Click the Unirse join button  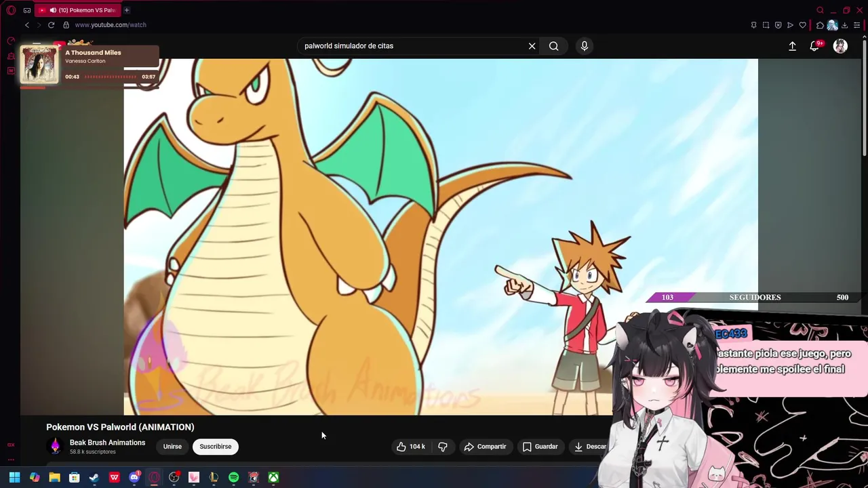(172, 447)
